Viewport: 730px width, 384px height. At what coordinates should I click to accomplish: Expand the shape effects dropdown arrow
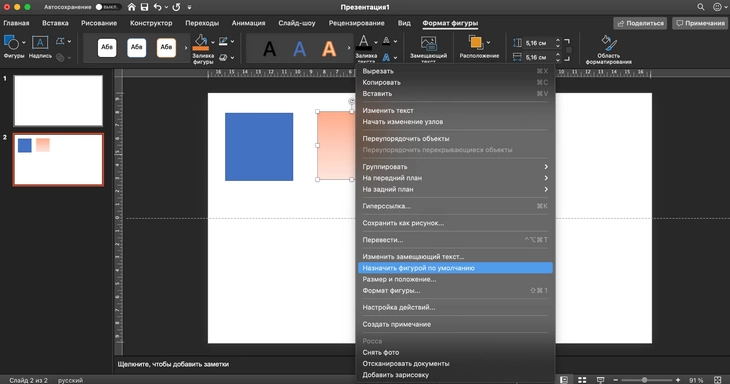(x=232, y=57)
